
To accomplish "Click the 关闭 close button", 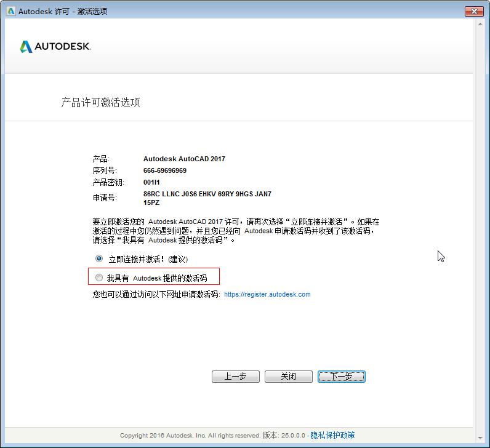I will click(289, 377).
